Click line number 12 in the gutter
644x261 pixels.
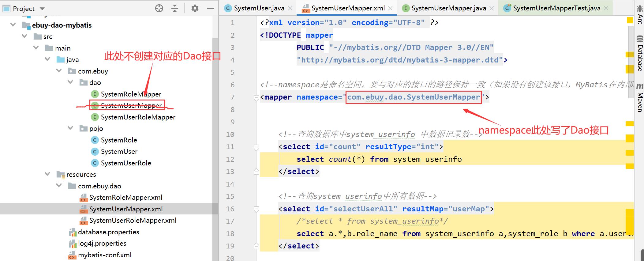230,159
